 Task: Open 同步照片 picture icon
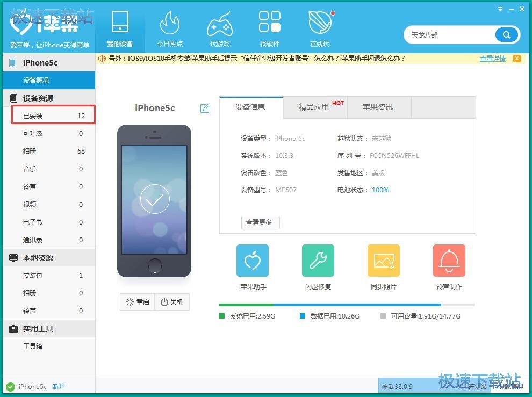coord(384,261)
